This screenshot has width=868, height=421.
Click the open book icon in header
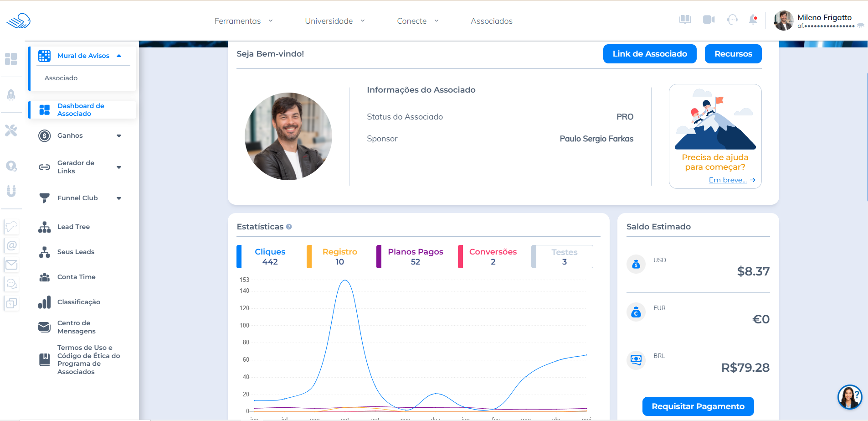685,20
